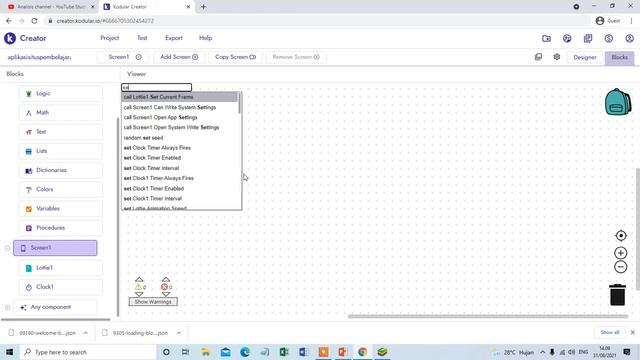This screenshot has height=360, width=640.
Task: Open the theme palette icon in header
Action: 567,38
